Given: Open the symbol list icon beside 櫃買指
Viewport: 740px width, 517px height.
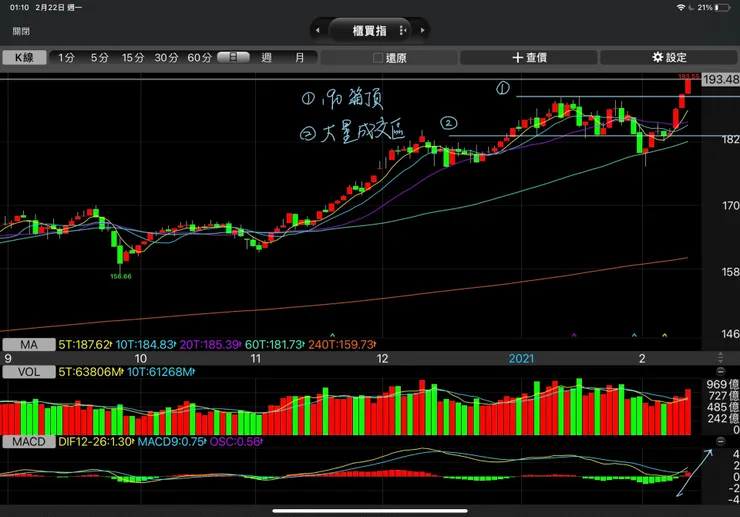Looking at the screenshot, I should click(x=403, y=30).
